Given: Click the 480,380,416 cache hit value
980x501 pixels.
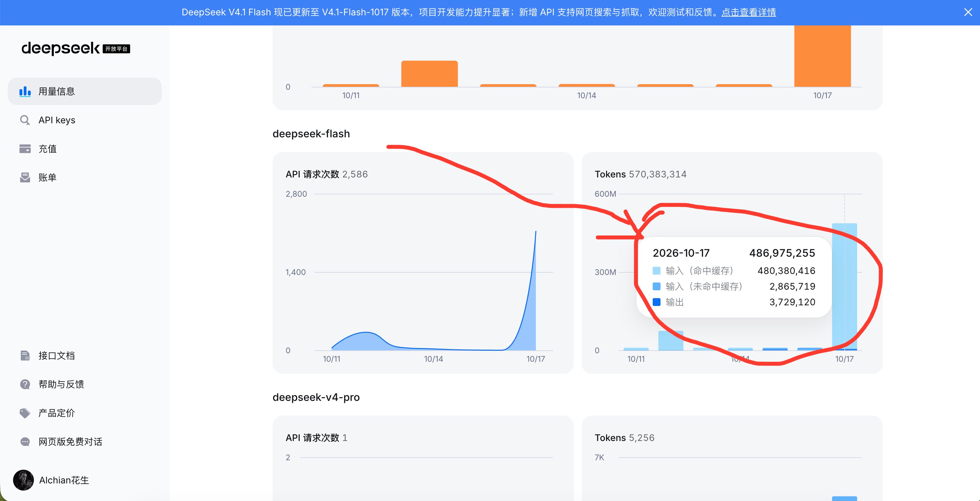Looking at the screenshot, I should click(x=786, y=271).
